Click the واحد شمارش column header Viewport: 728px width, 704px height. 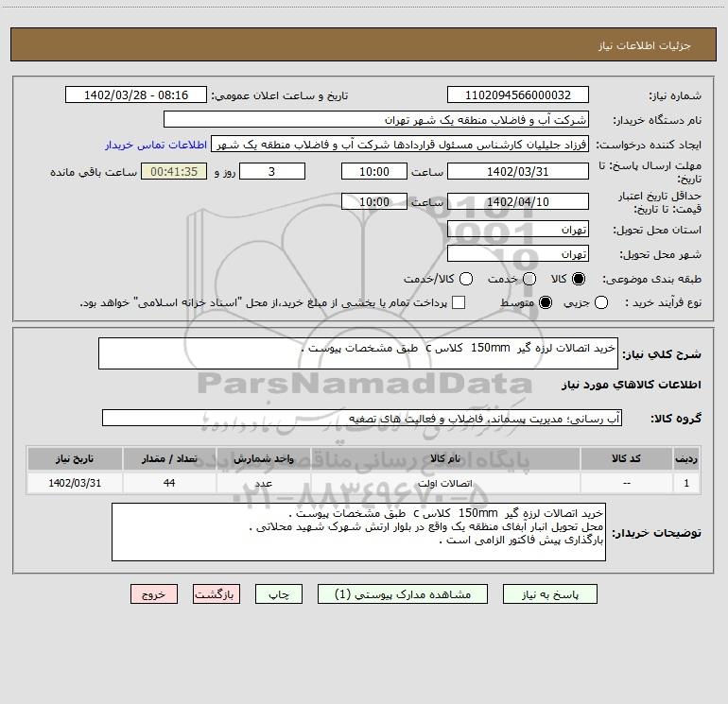pos(263,458)
